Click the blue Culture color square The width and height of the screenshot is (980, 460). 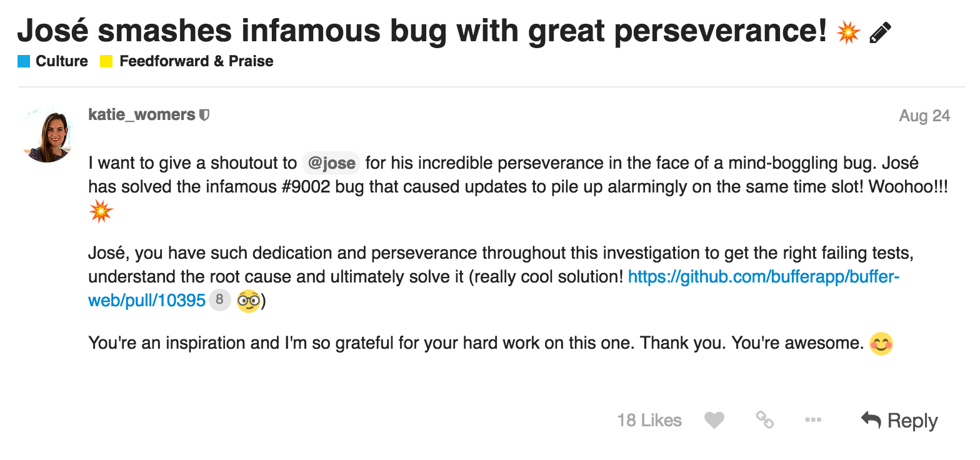24,61
